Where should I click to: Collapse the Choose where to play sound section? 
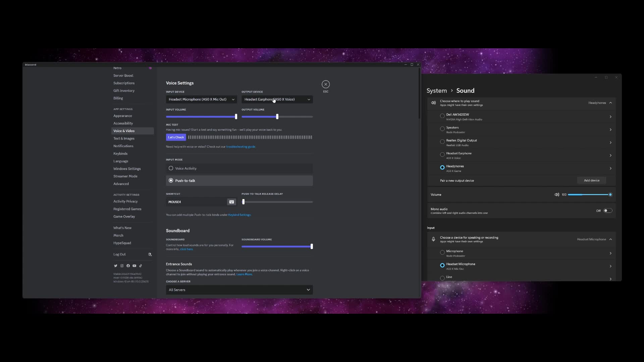pyautogui.click(x=611, y=103)
